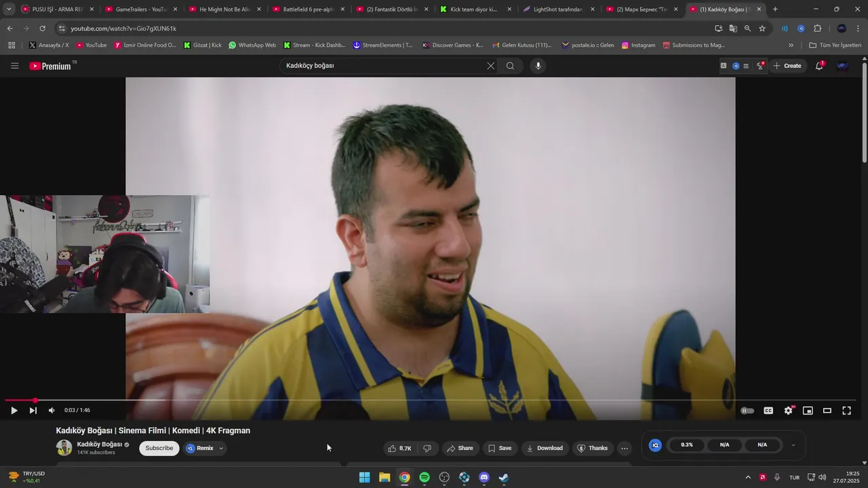Open YouTube notifications bell

tap(819, 66)
